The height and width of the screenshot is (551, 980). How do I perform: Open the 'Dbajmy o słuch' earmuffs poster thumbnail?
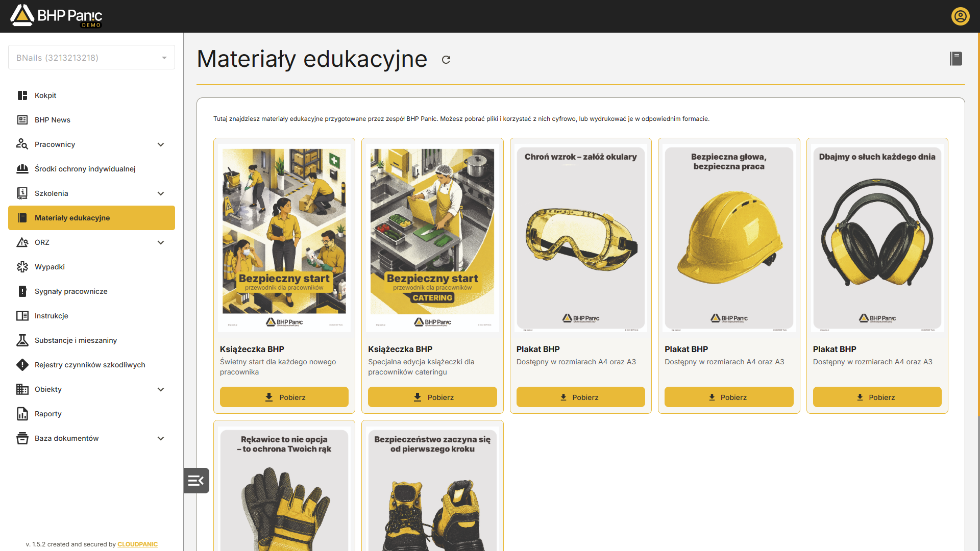[877, 238]
